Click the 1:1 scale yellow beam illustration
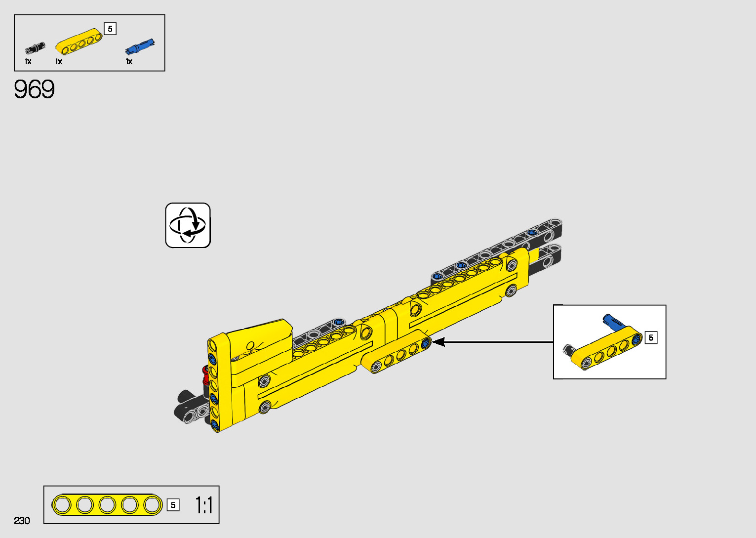Viewport: 756px width, 538px height. (x=107, y=505)
